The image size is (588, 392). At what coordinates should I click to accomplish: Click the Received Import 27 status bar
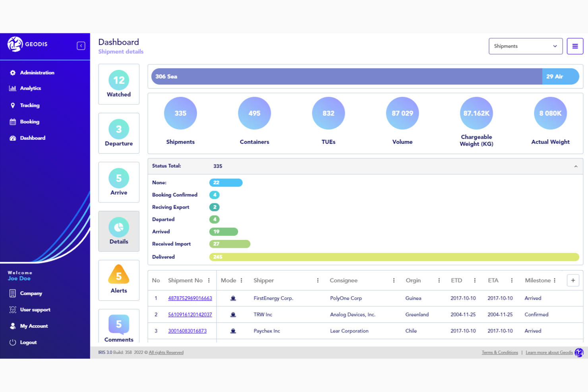tap(230, 244)
